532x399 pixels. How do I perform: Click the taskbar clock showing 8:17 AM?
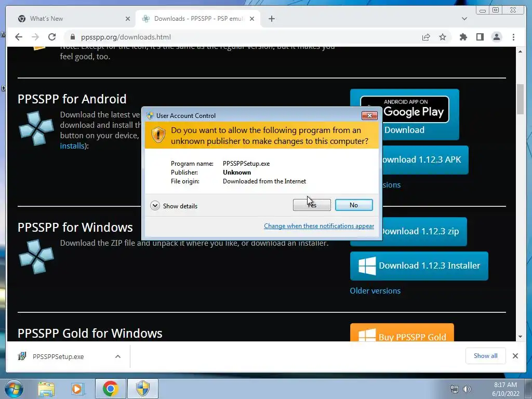tap(506, 389)
